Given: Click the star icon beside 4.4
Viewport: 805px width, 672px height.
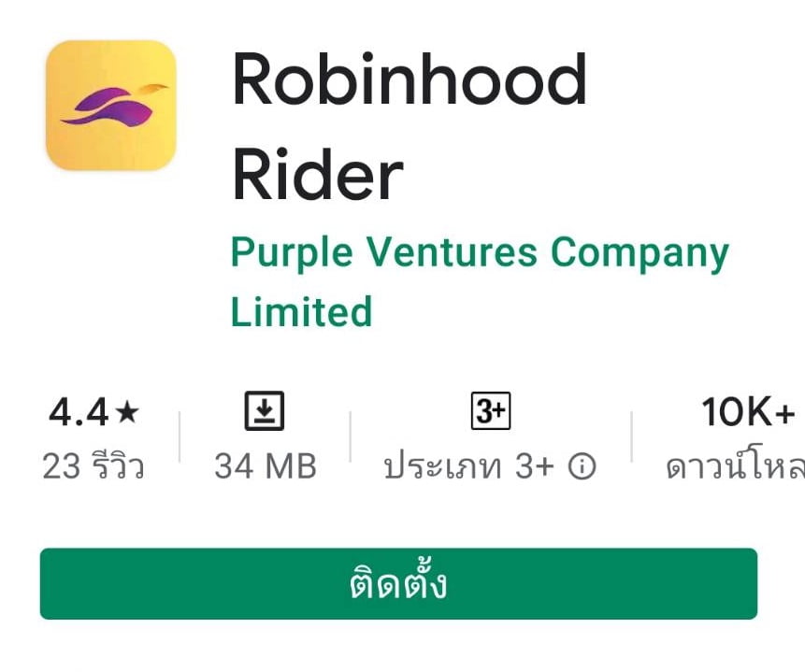Looking at the screenshot, I should [127, 412].
